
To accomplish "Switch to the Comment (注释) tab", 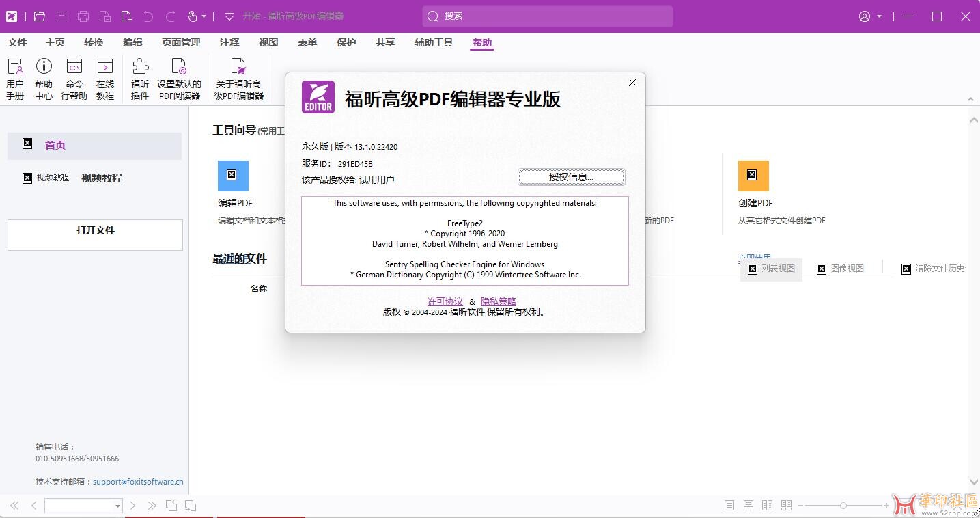I will pyautogui.click(x=229, y=42).
